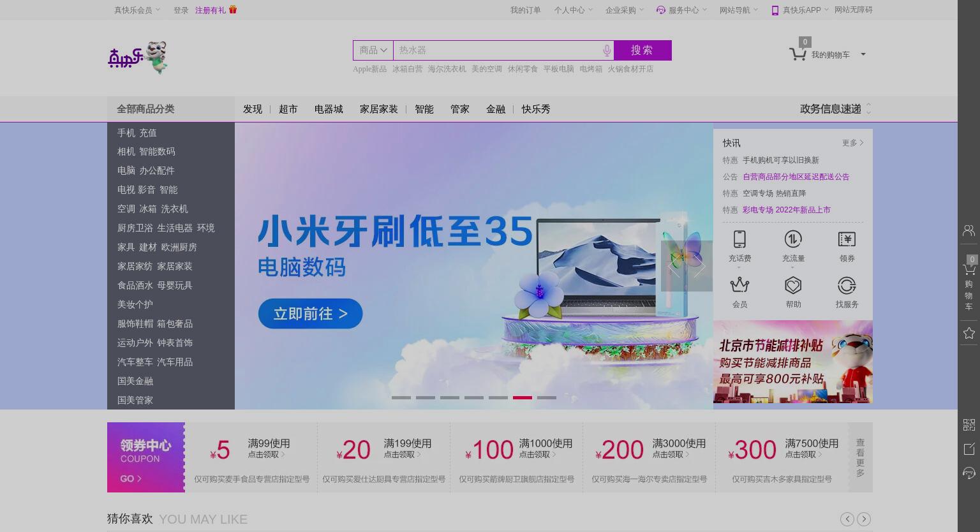This screenshot has width=980, height=532.
Task: Select the first banner slide indicator
Action: [x=401, y=397]
